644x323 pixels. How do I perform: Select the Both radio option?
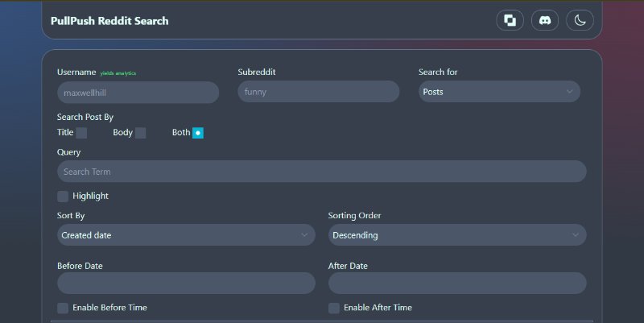198,133
